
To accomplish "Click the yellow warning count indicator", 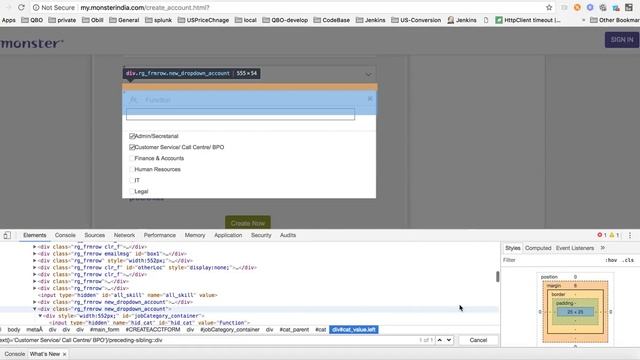I will click(x=614, y=235).
